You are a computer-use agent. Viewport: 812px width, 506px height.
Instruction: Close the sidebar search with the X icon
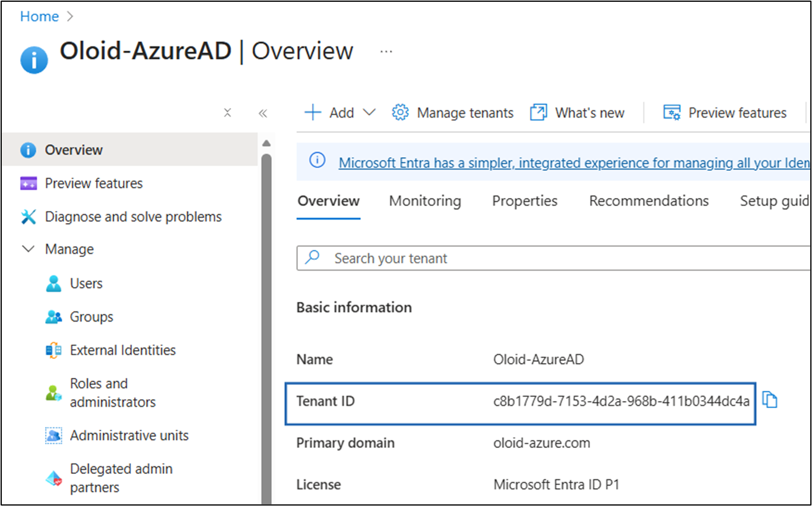point(227,113)
